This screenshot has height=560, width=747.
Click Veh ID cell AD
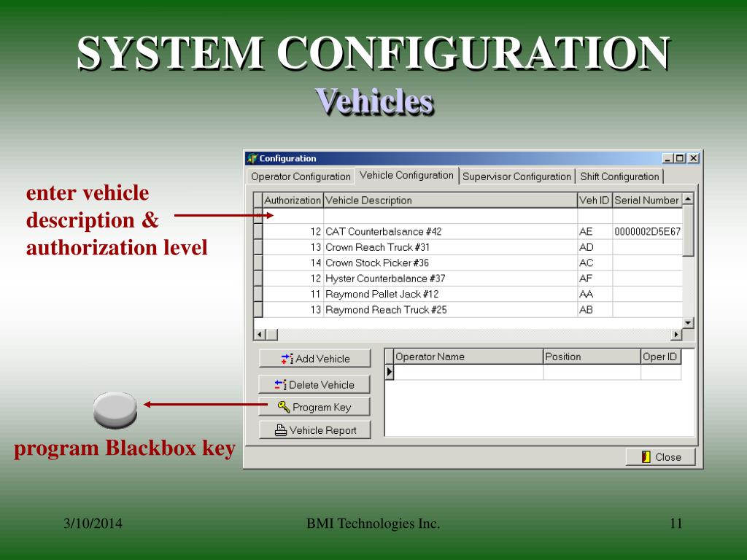click(595, 247)
